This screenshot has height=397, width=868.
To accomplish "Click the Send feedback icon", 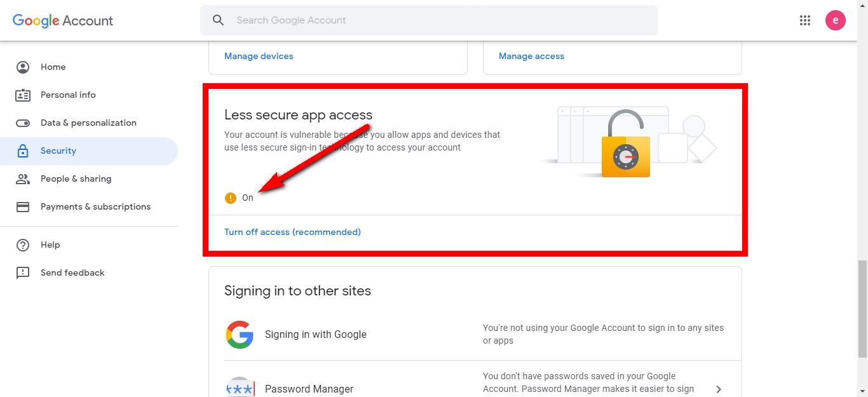I will [x=23, y=273].
